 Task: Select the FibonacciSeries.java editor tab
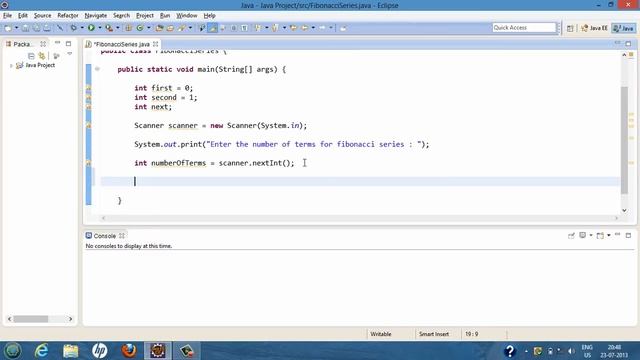(x=121, y=44)
